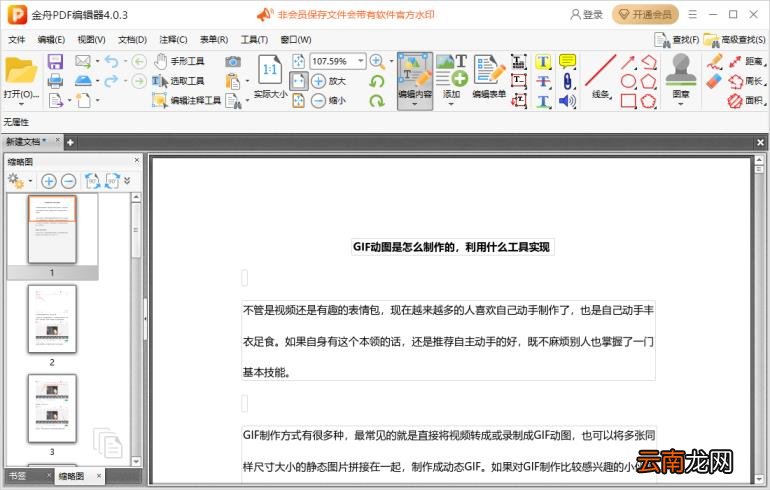Click the document title GIF动图是怎么制作的
The height and width of the screenshot is (490, 770).
[x=452, y=247]
